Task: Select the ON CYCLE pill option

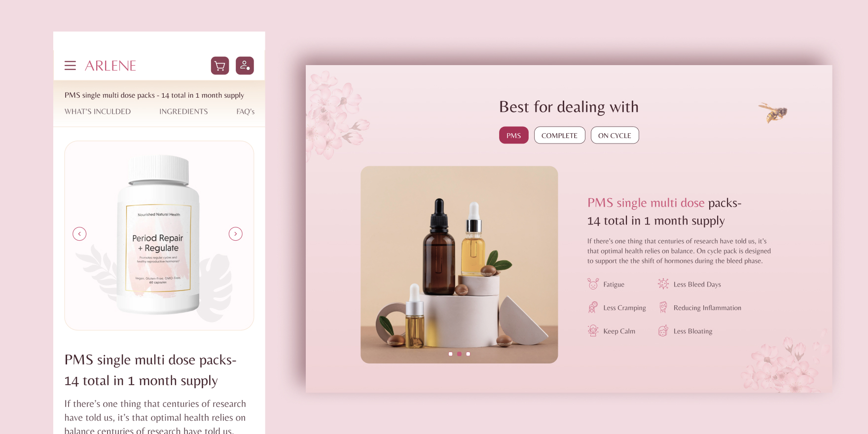Action: click(x=615, y=135)
